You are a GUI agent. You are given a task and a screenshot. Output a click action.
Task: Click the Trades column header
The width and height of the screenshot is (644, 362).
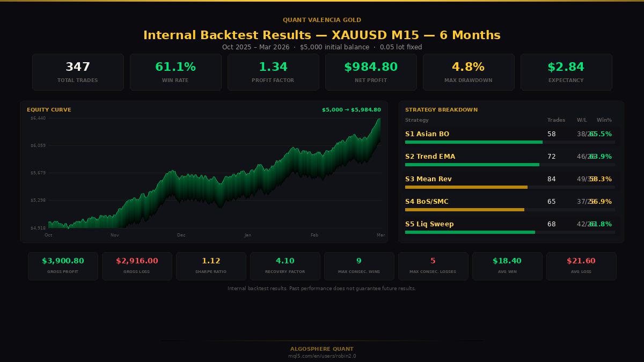click(x=556, y=120)
